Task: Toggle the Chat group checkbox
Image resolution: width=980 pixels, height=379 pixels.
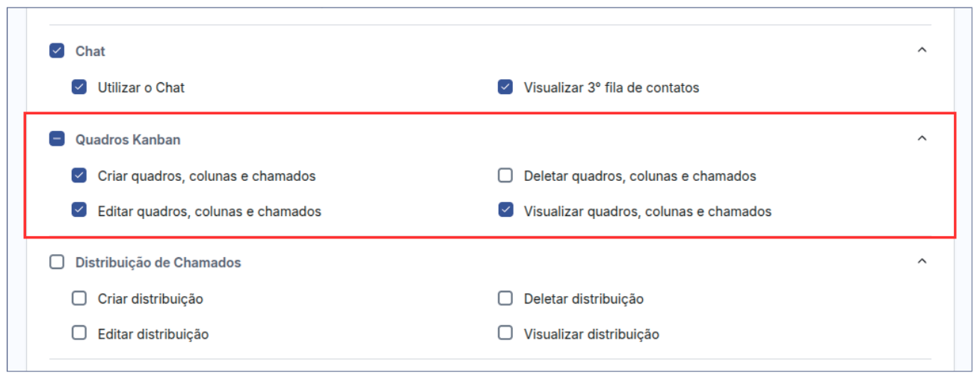Action: click(x=57, y=51)
